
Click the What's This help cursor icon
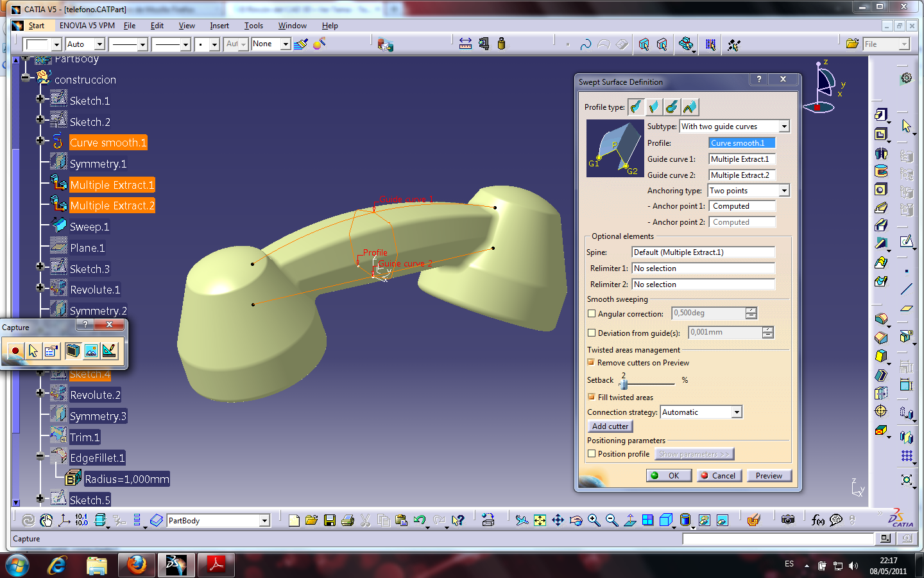(x=458, y=520)
